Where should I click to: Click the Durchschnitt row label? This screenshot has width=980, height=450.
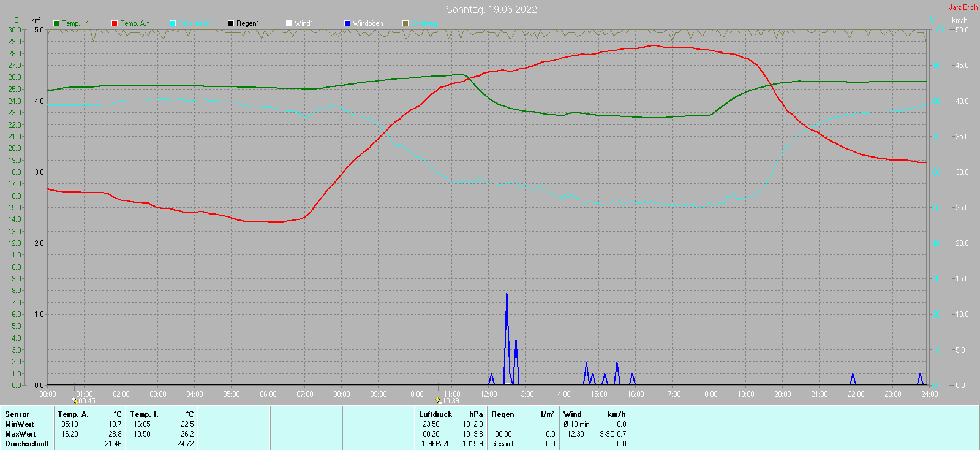[27, 444]
